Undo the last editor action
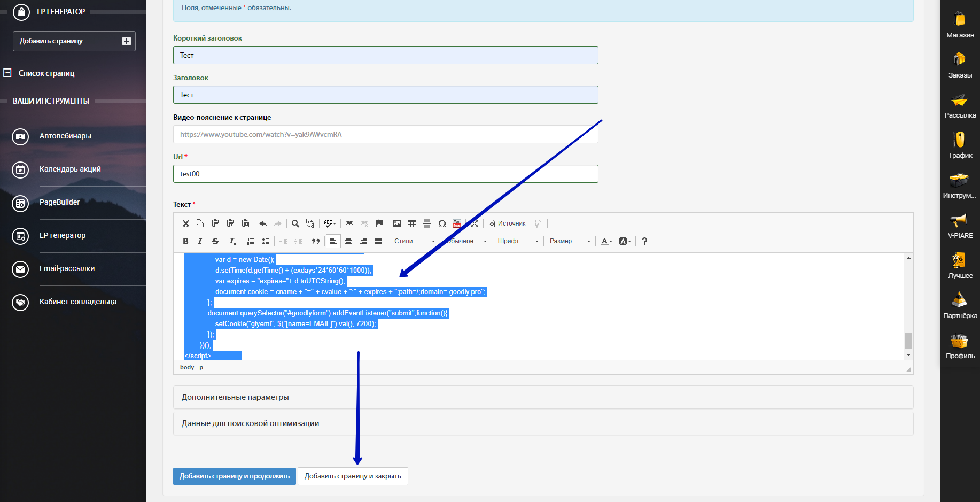Image resolution: width=980 pixels, height=502 pixels. pyautogui.click(x=263, y=223)
